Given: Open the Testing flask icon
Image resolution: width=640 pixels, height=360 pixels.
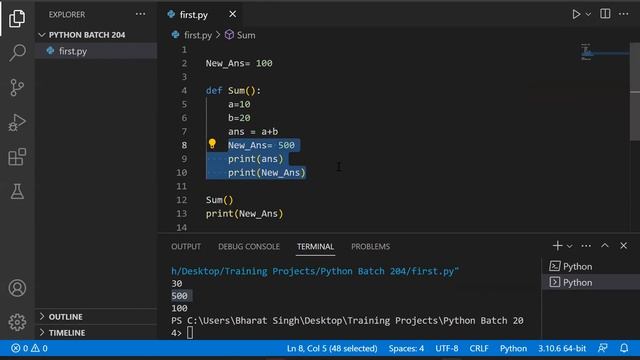Looking at the screenshot, I should [x=17, y=191].
